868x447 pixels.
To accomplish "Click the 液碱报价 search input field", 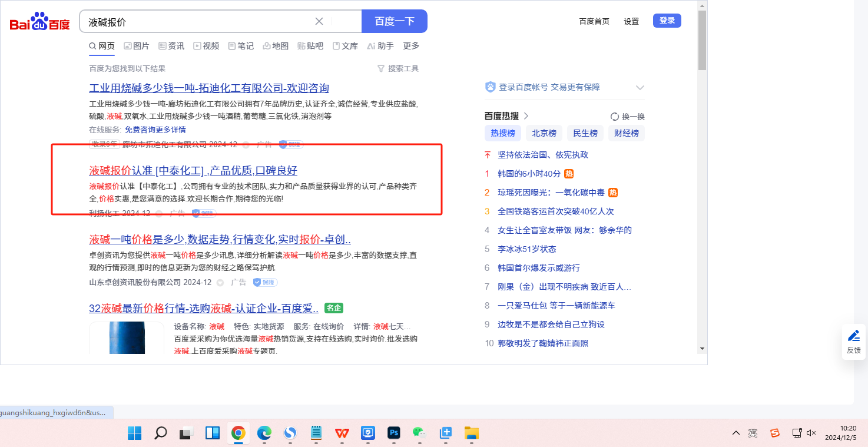I will pos(197,22).
